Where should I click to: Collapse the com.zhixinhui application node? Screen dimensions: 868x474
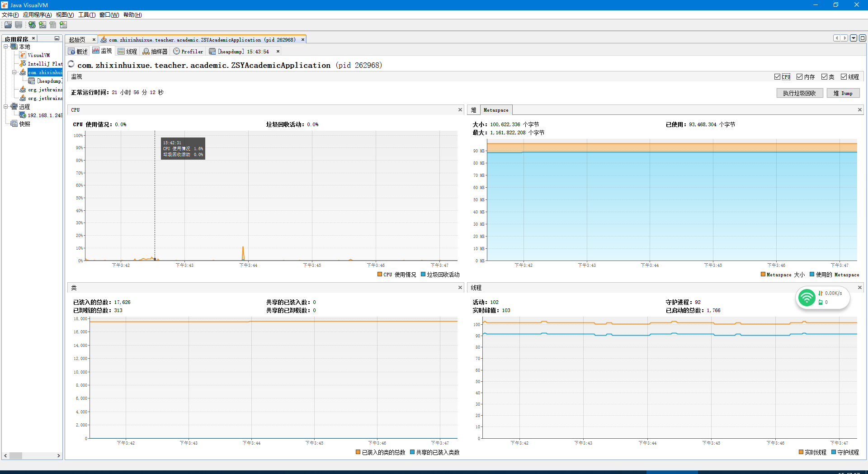[x=14, y=72]
